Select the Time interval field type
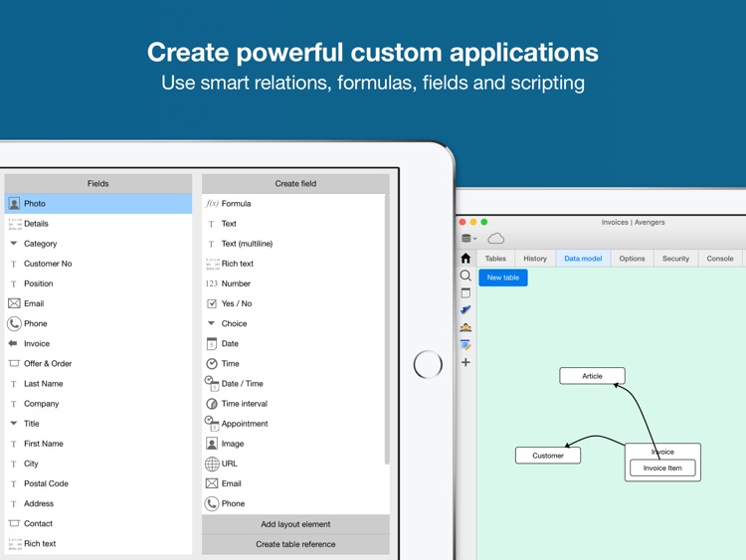This screenshot has height=560, width=746. click(293, 404)
